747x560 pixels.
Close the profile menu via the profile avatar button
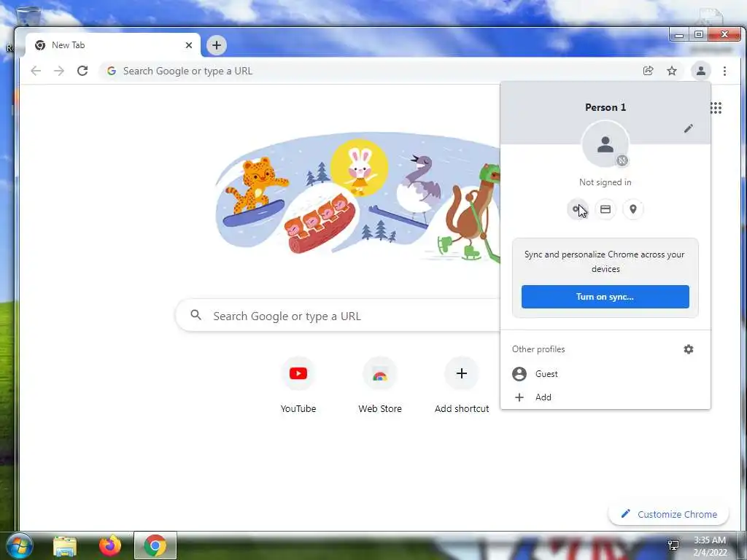pyautogui.click(x=701, y=71)
